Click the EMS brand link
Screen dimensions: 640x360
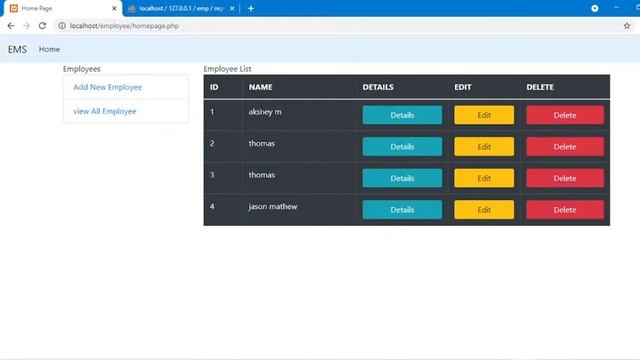click(17, 49)
